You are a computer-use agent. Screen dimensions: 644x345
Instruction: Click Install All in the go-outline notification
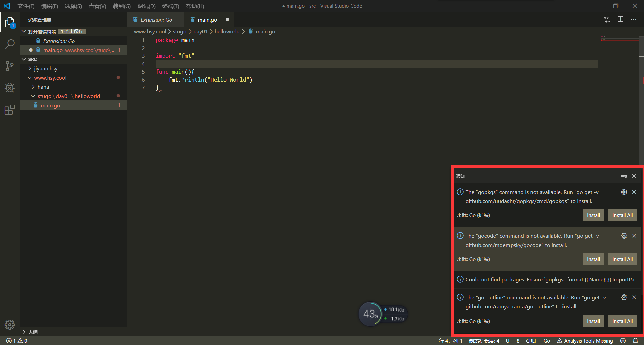click(623, 321)
